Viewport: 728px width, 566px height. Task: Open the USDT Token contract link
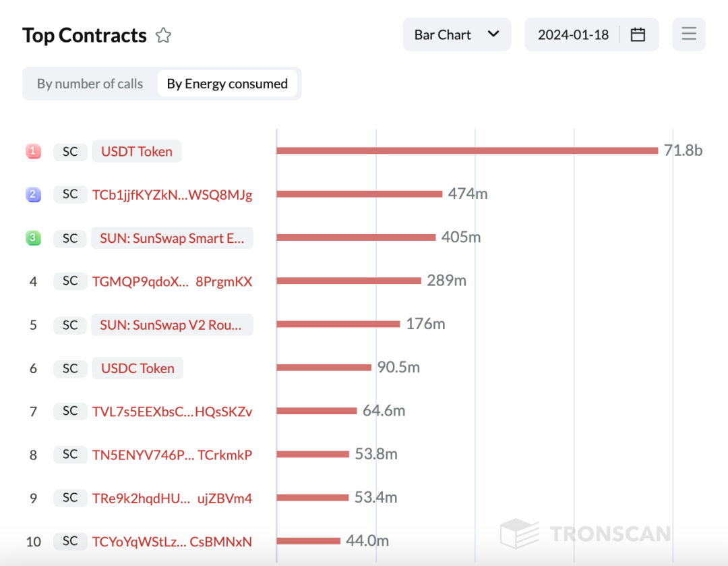(x=136, y=152)
